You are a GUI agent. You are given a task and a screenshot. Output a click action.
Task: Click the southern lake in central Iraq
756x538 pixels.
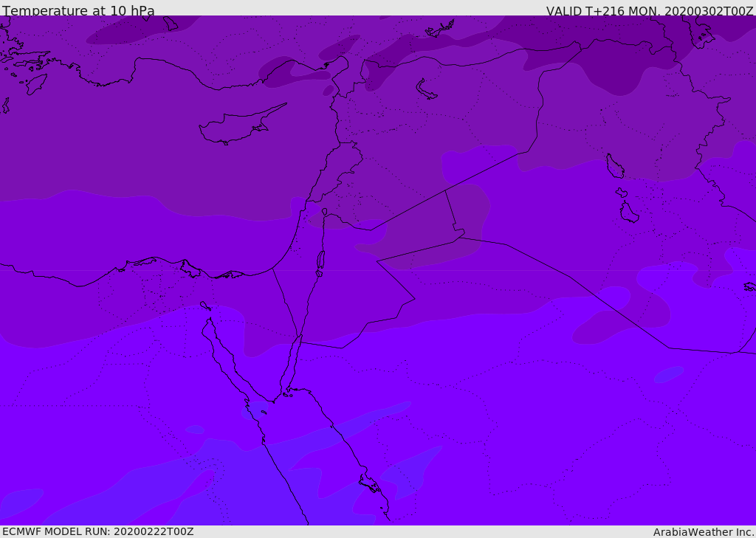628,212
